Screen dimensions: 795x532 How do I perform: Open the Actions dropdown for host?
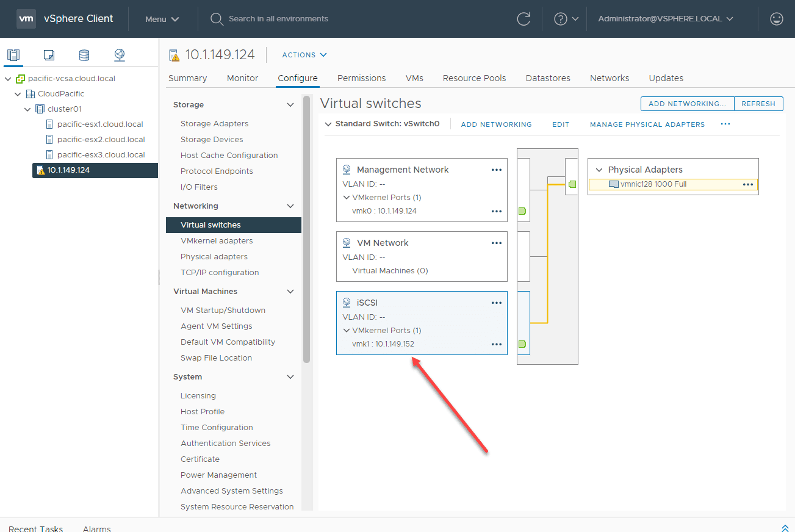(x=304, y=55)
